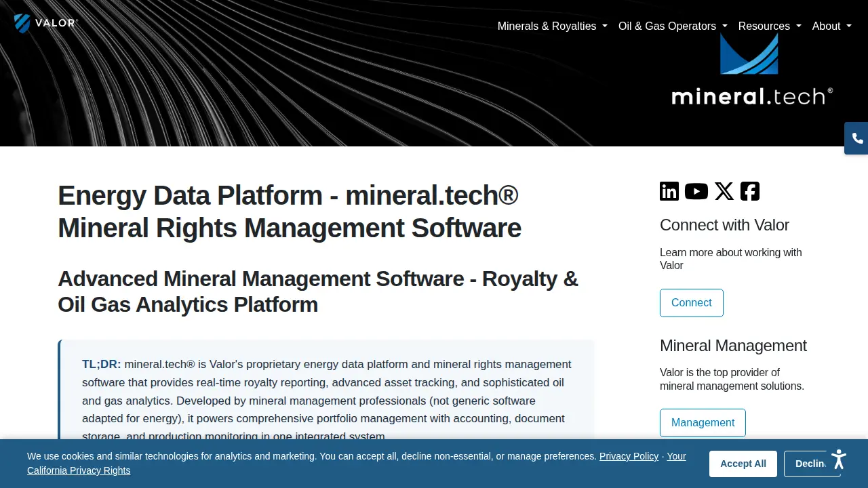Open Valor's LinkedIn page icon

click(x=669, y=191)
